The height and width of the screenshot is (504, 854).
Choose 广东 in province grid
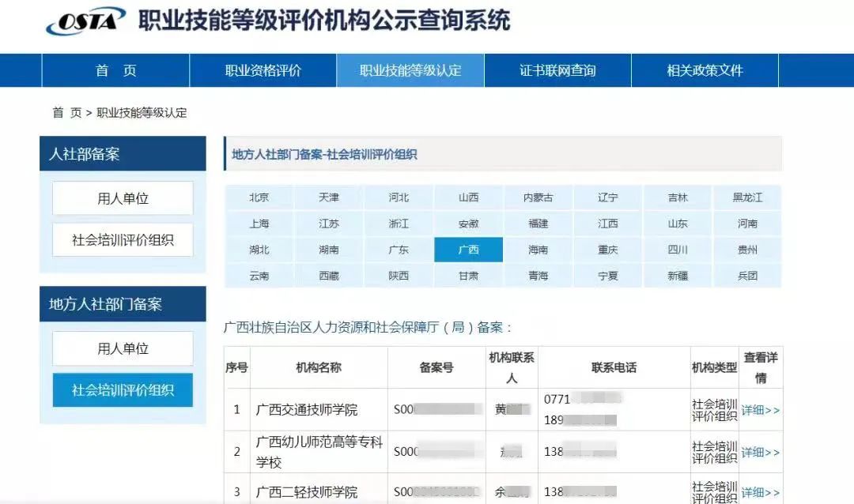(399, 250)
